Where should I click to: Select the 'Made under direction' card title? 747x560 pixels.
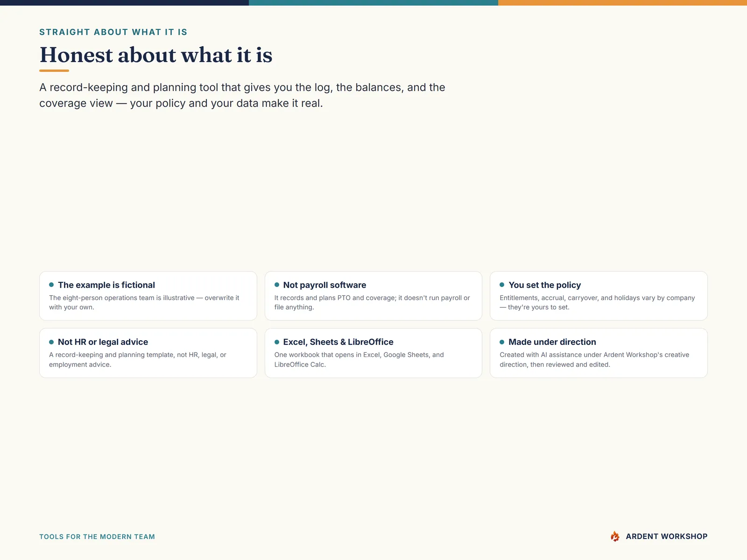pyautogui.click(x=552, y=342)
